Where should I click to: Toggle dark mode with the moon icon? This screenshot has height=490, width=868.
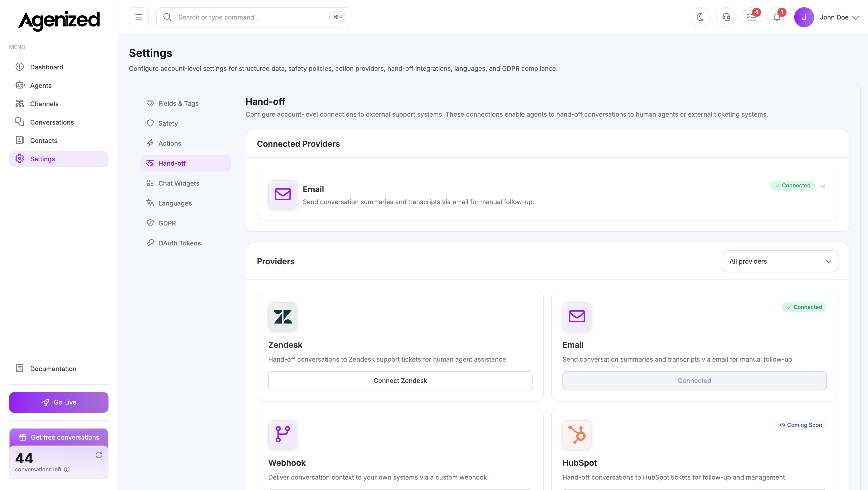point(700,17)
